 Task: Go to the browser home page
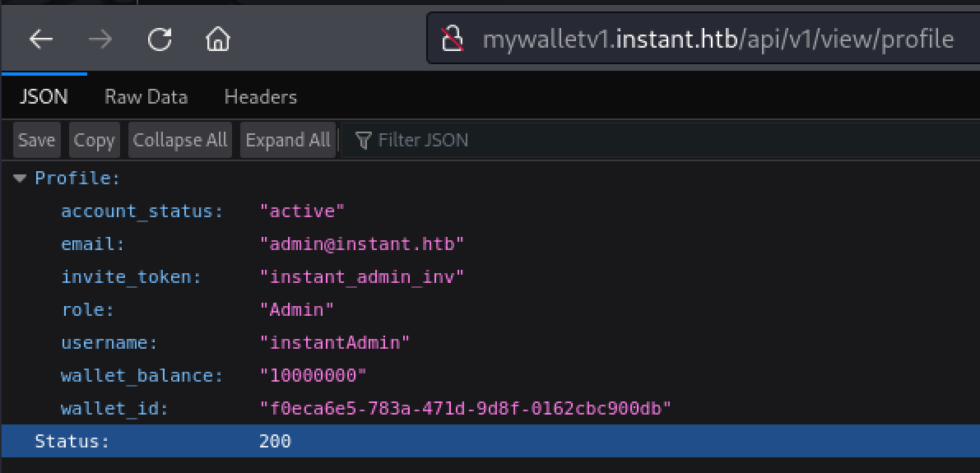point(217,39)
